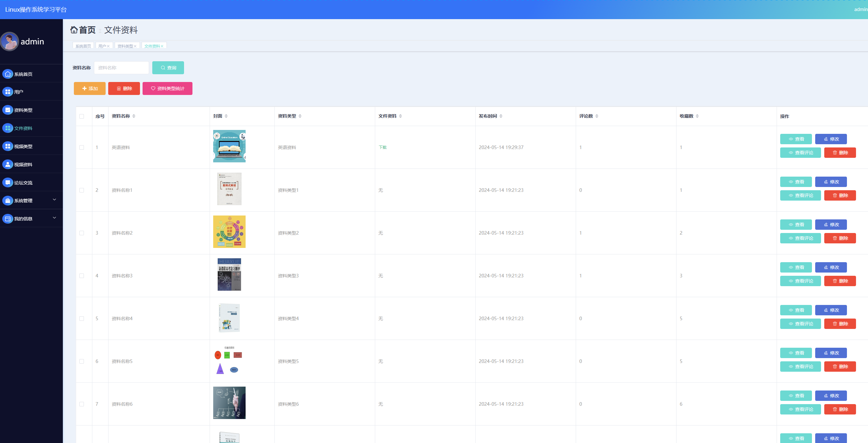Screen dimensions: 868x443
Task: Click the 视频类型 icon in sidebar
Action: (7, 146)
